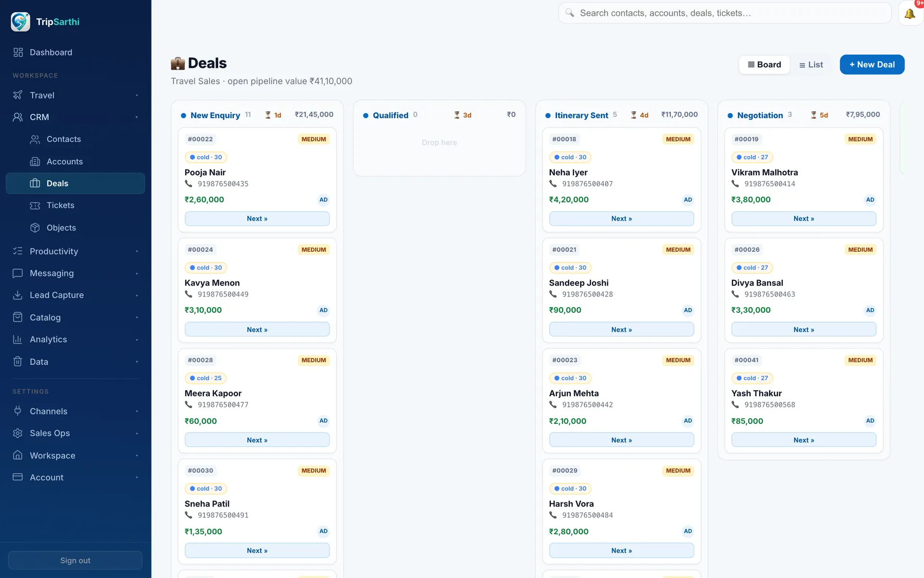Click the CRM people icon
This screenshot has height=578, width=924.
coord(18,117)
